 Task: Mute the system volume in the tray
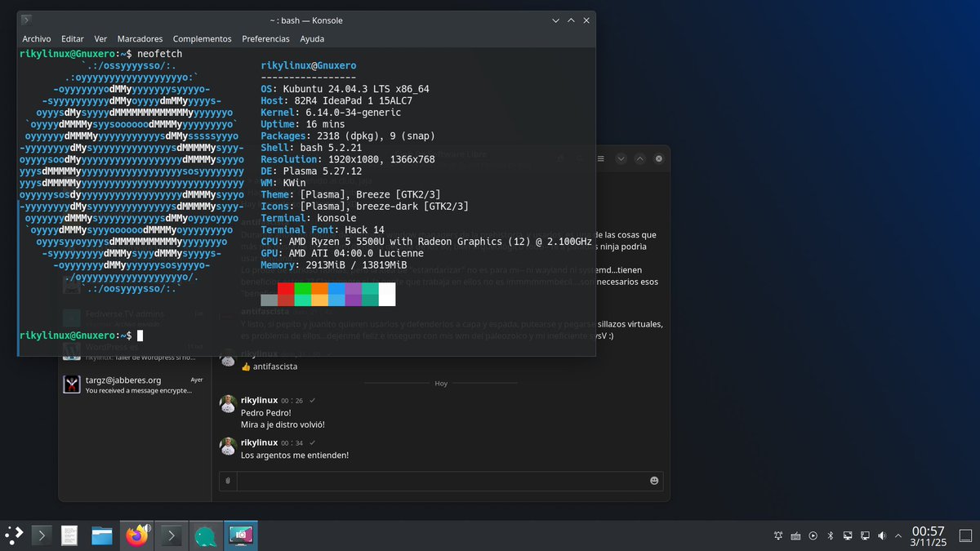tap(881, 535)
